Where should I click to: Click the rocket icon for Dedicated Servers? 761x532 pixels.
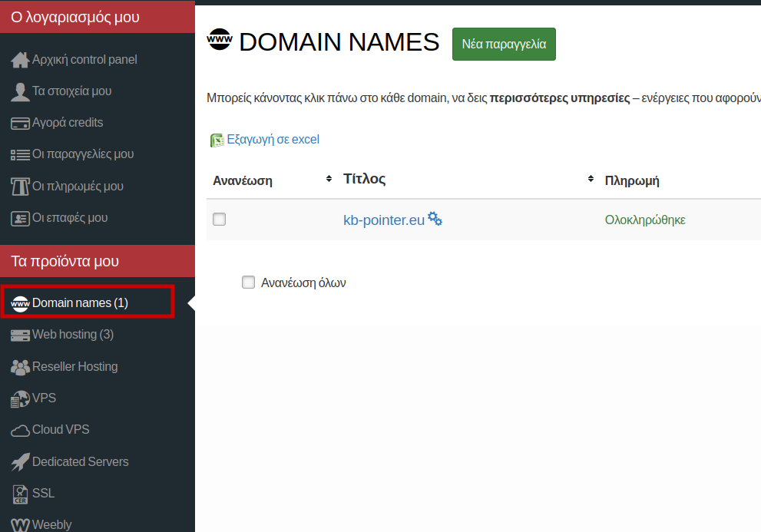tap(20, 462)
